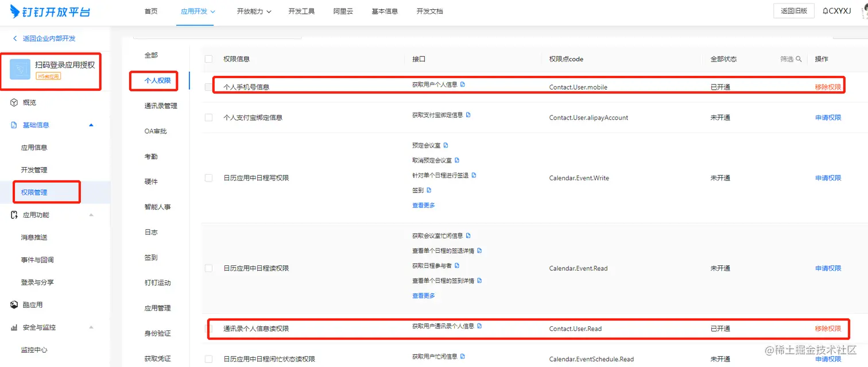Screen dimensions: 868x367
Task: Click the 酷应用 sidebar icon
Action: coord(14,305)
